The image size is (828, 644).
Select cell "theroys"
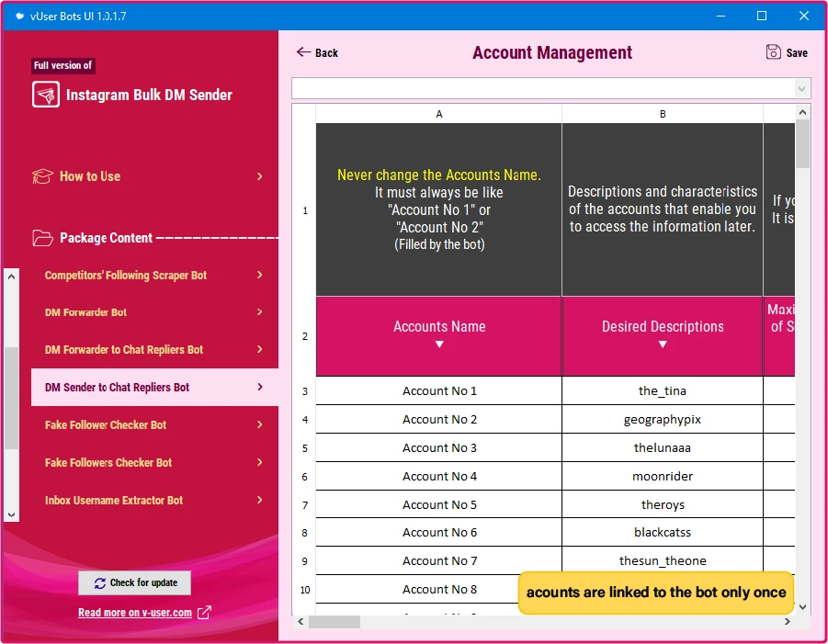[x=663, y=505]
